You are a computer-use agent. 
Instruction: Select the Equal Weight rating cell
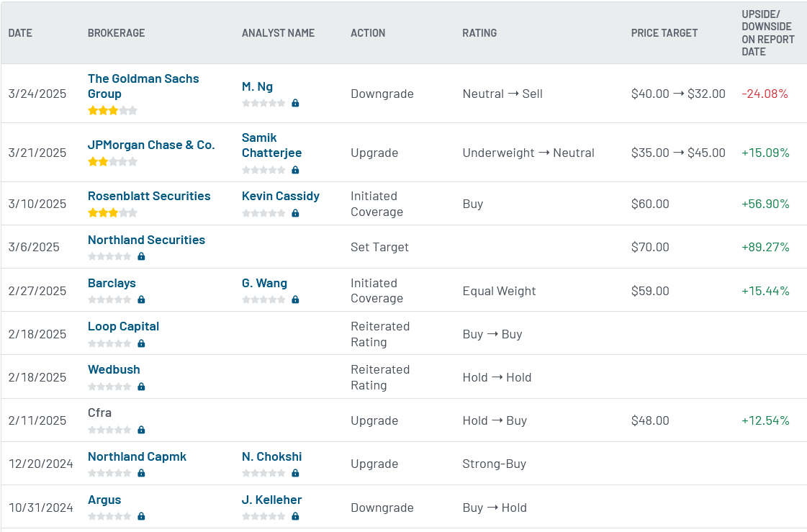499,291
